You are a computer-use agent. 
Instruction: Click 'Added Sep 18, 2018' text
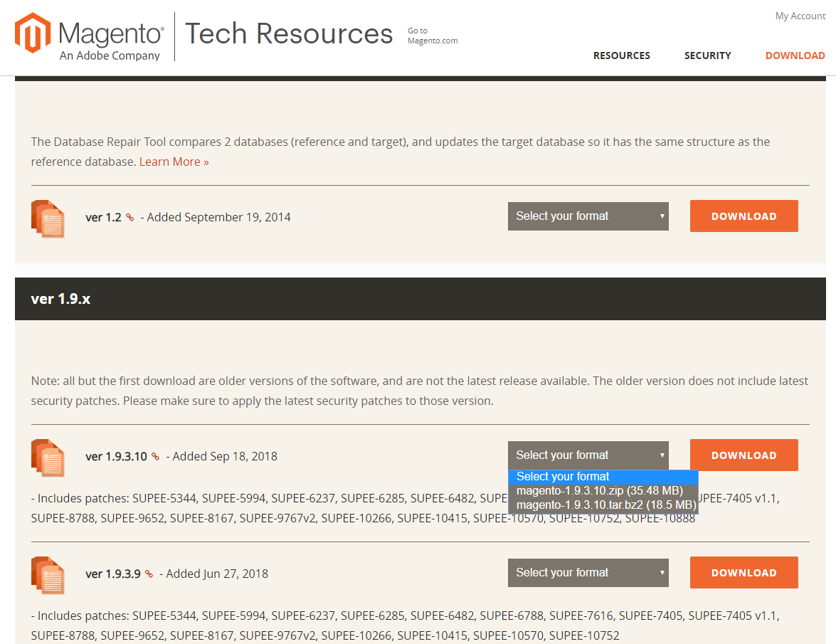(x=224, y=457)
